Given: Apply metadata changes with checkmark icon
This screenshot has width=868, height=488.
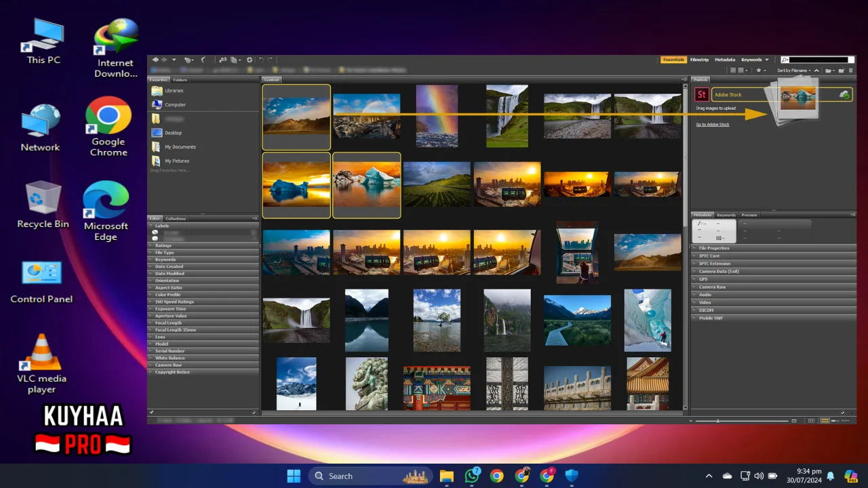Looking at the screenshot, I should point(852,412).
